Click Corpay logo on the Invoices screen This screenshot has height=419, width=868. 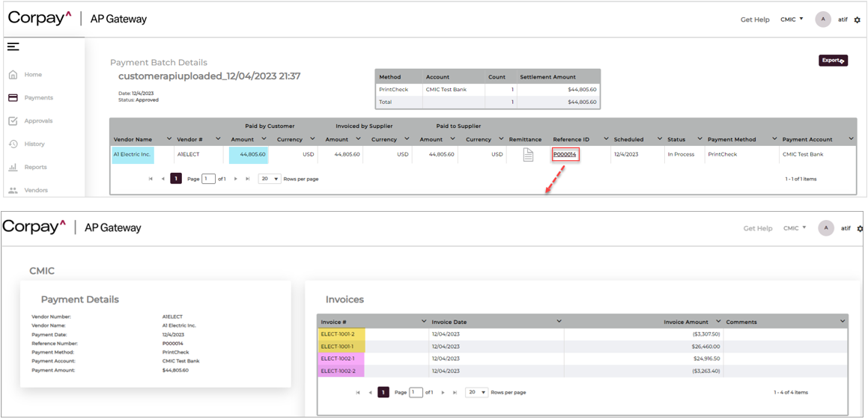pyautogui.click(x=34, y=227)
